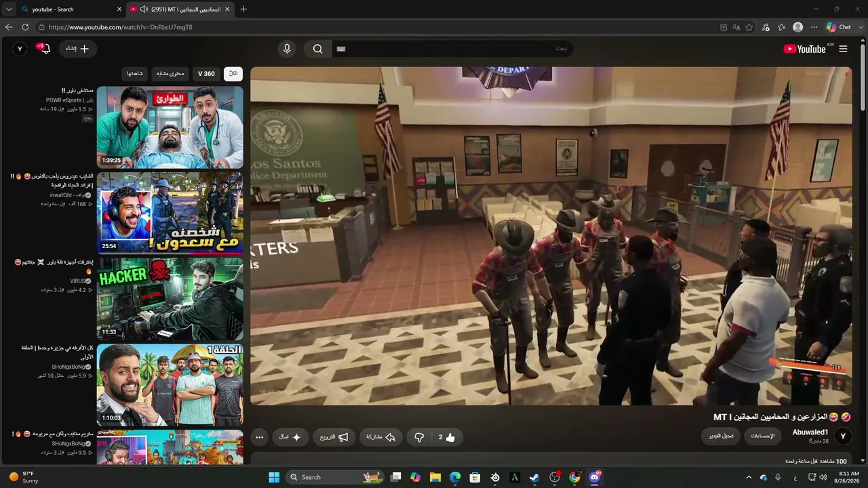
Task: Click the taskbar Search box
Action: click(336, 477)
